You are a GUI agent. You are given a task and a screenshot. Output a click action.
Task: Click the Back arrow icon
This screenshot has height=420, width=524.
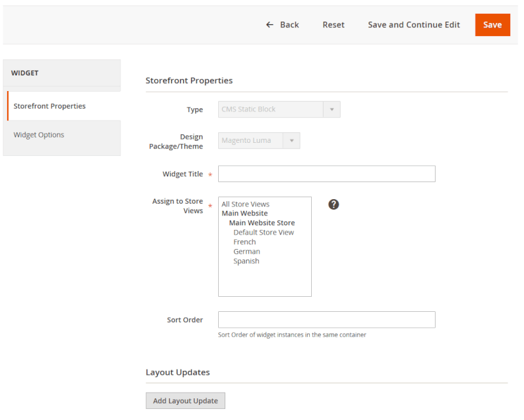270,24
